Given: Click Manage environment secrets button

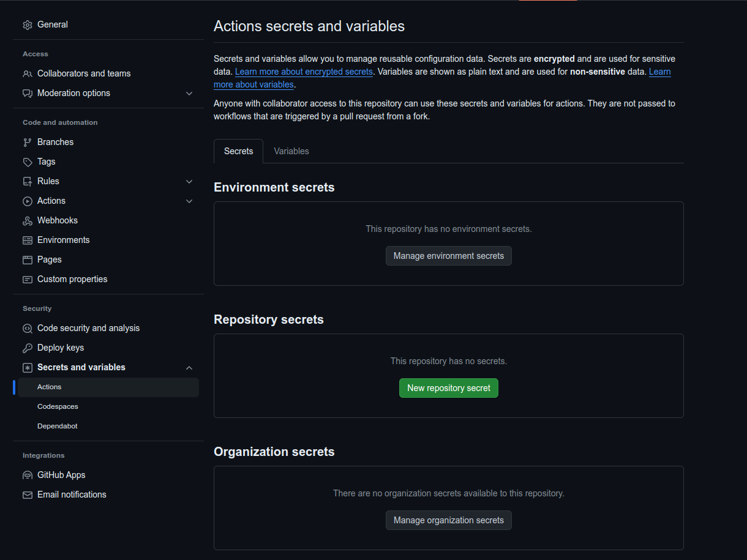Looking at the screenshot, I should [x=448, y=256].
